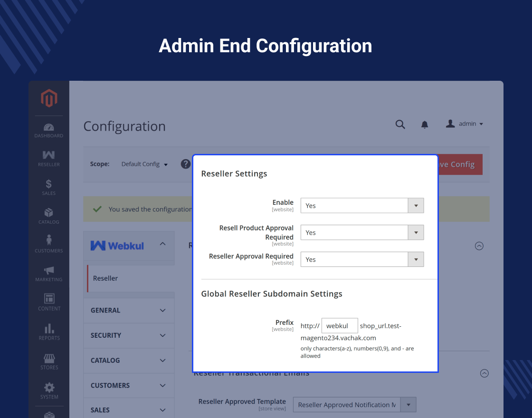Collapse the Reseller Settings group circle arrow
Screen dimensions: 532x418
click(479, 246)
